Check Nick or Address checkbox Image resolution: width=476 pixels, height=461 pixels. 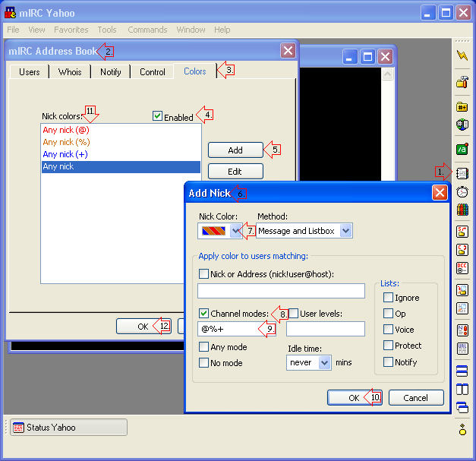pos(203,273)
